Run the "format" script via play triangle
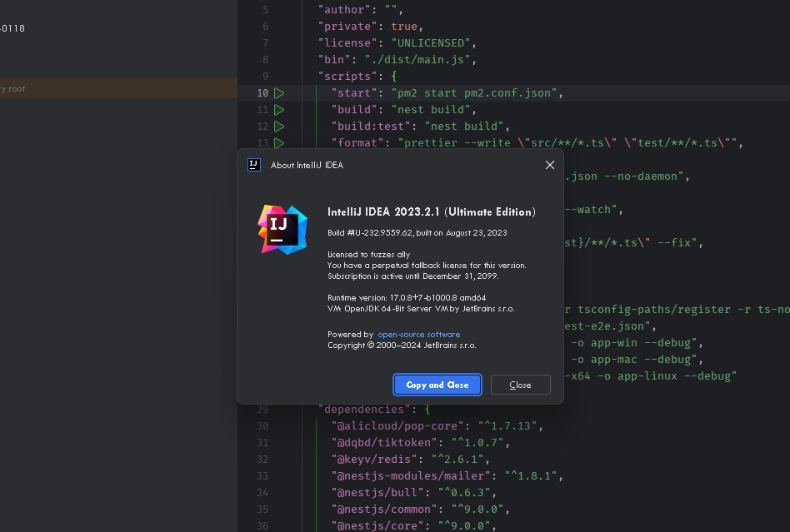 279,142
